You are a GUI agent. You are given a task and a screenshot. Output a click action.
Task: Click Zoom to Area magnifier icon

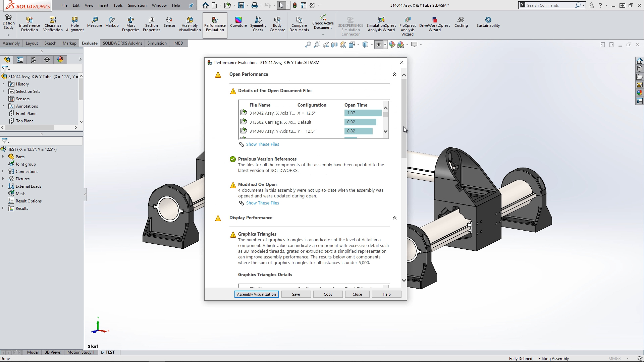coord(317,45)
